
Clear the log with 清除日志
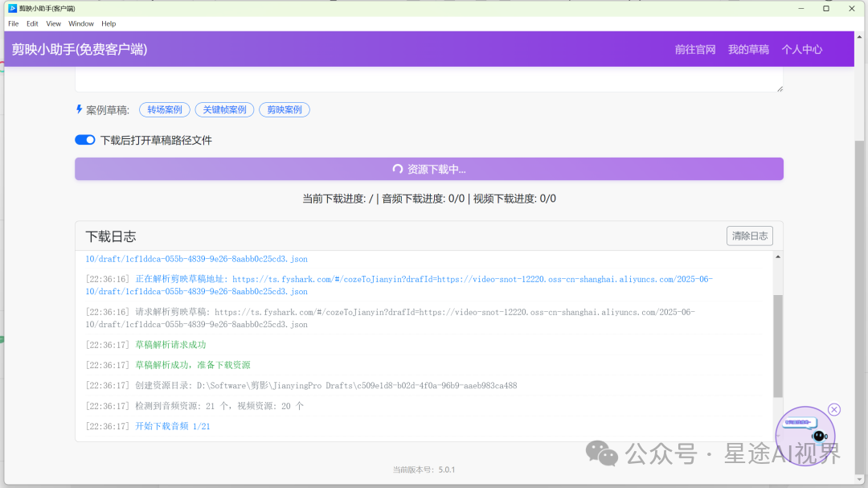coord(750,236)
